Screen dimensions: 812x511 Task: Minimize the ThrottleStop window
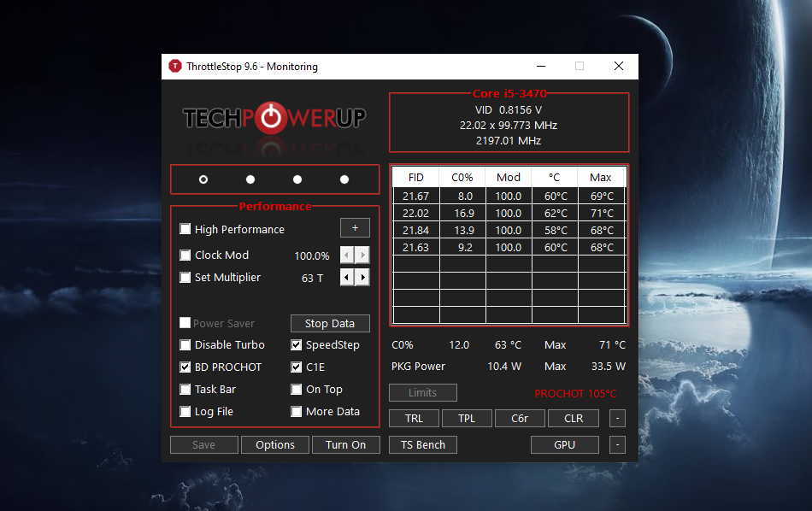pos(541,67)
